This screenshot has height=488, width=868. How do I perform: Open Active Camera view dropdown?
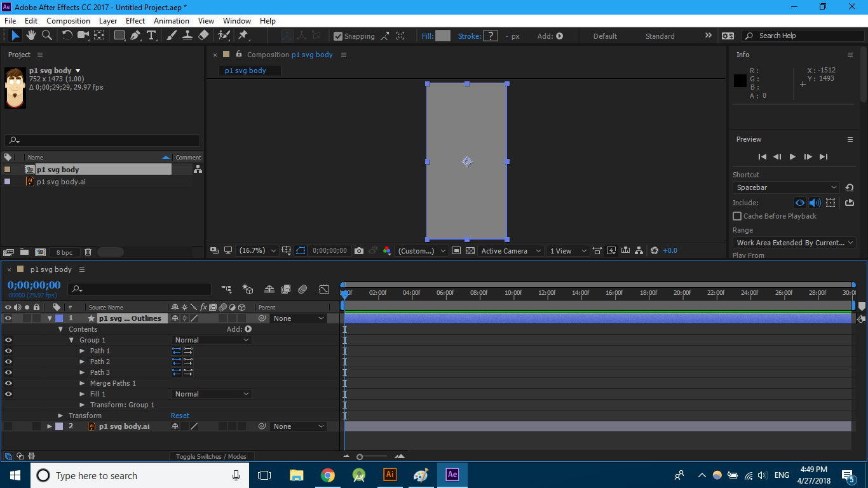(x=512, y=251)
